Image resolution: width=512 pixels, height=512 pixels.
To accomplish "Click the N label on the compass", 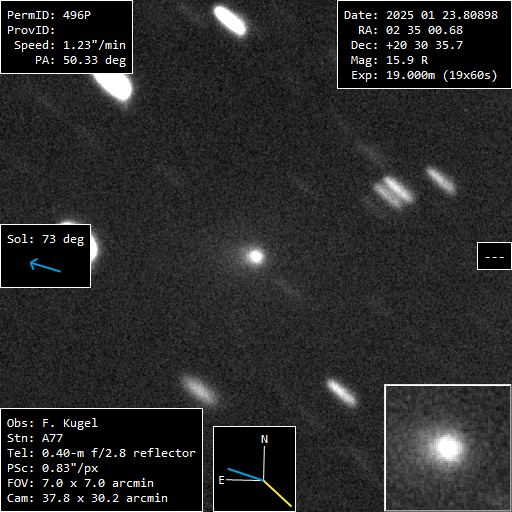I will click(x=264, y=439).
